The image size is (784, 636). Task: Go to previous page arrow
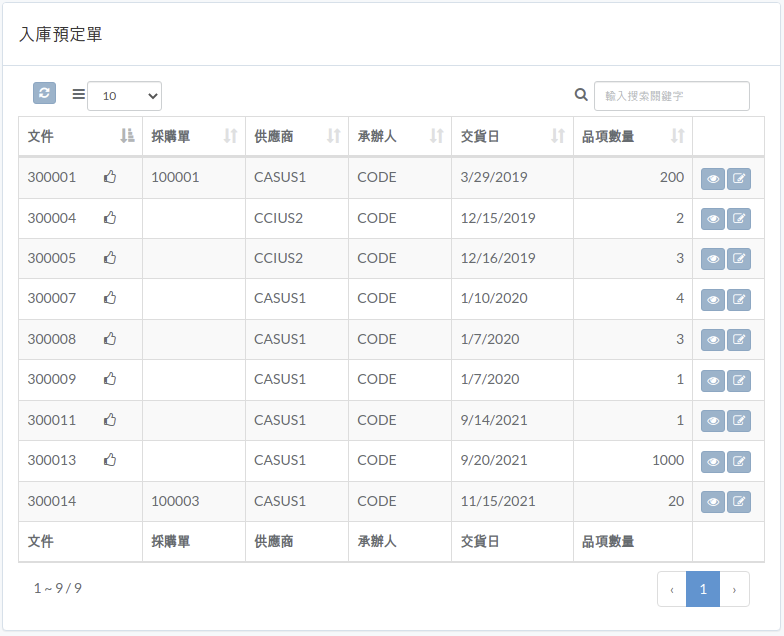point(672,589)
